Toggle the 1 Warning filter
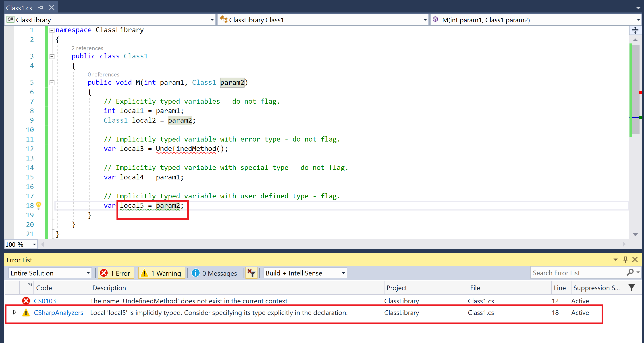 (162, 273)
